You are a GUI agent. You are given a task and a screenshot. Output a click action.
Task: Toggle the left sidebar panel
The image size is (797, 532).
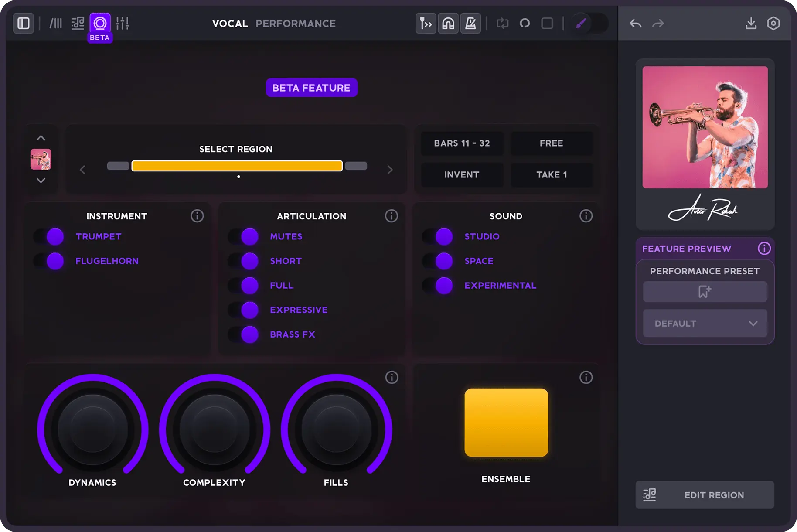pyautogui.click(x=23, y=23)
